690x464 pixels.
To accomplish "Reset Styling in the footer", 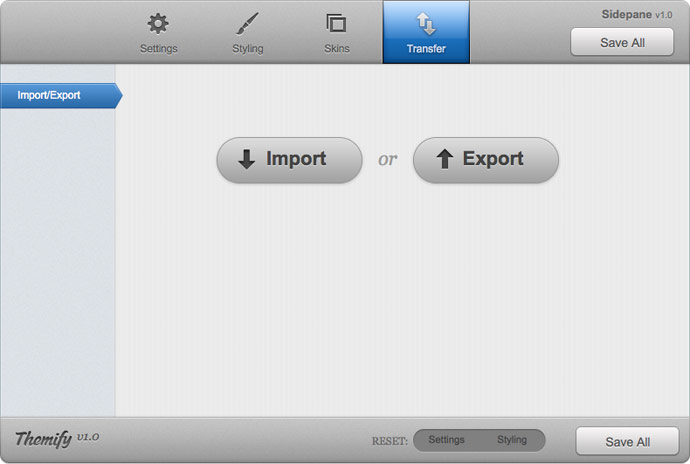I will point(512,440).
